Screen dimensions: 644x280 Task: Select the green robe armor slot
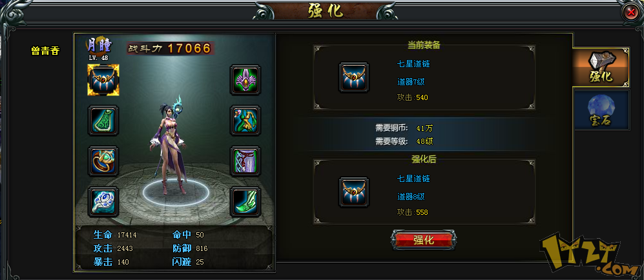245,121
